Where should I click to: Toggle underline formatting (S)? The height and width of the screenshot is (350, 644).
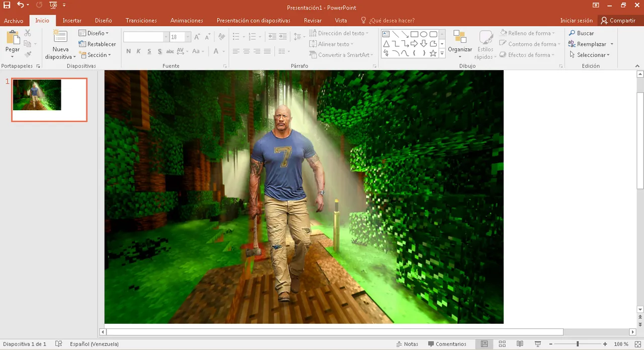pyautogui.click(x=149, y=51)
